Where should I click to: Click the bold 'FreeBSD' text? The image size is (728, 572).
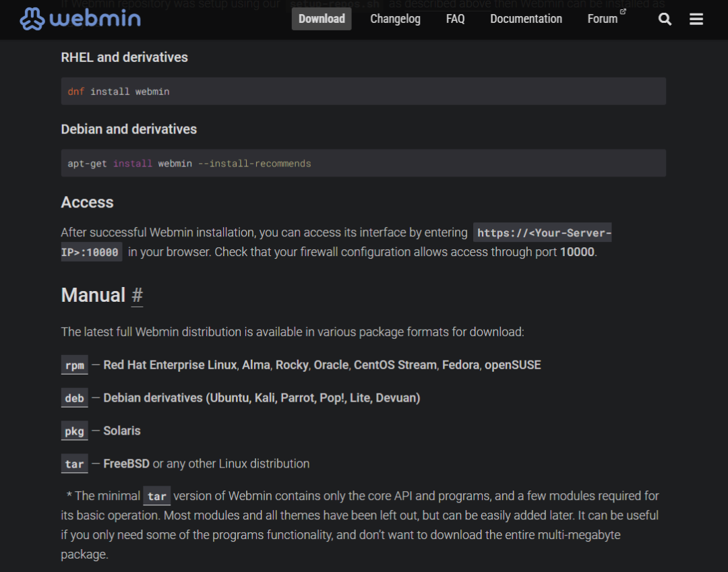[126, 464]
